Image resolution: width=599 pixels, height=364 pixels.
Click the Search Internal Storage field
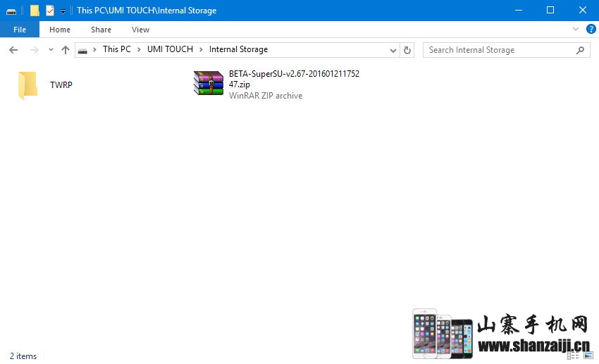[500, 50]
